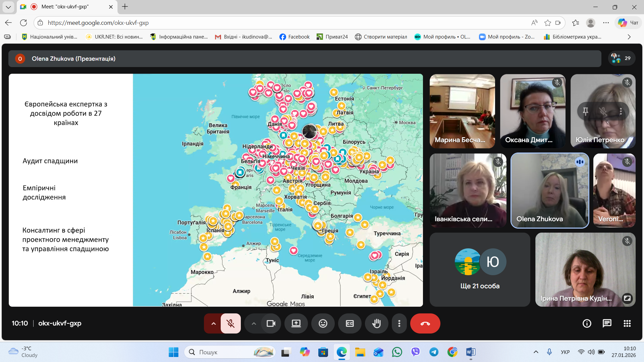Expand video settings arrow
Screen dimensions: 644x362
tap(254, 323)
